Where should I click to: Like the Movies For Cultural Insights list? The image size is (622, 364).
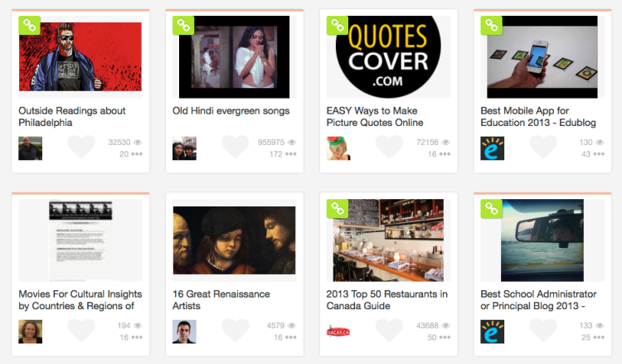tap(81, 330)
